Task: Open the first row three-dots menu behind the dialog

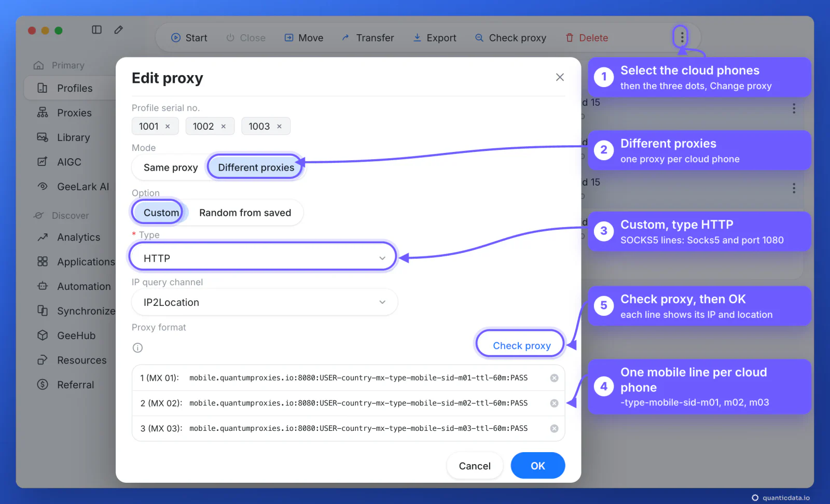Action: [x=794, y=108]
